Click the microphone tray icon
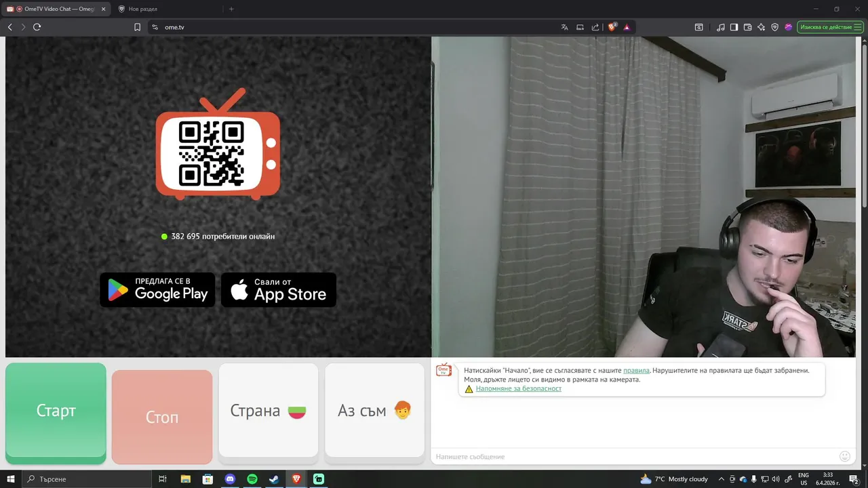 [754, 479]
